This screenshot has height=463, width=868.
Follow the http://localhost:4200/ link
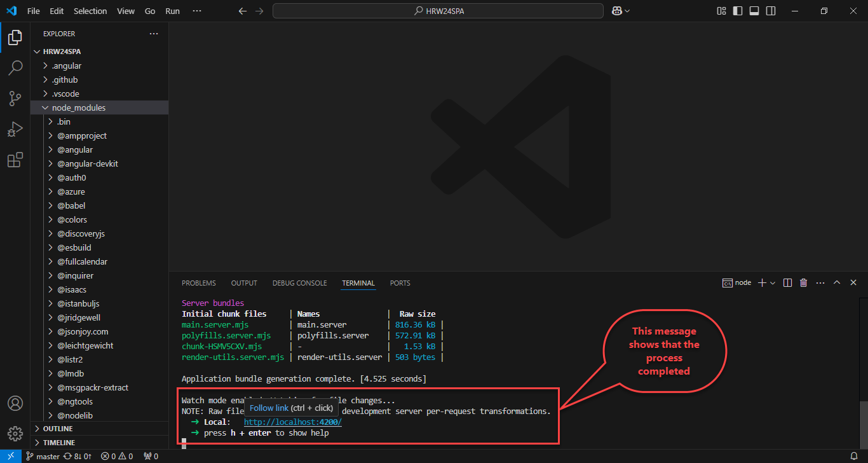click(x=292, y=422)
